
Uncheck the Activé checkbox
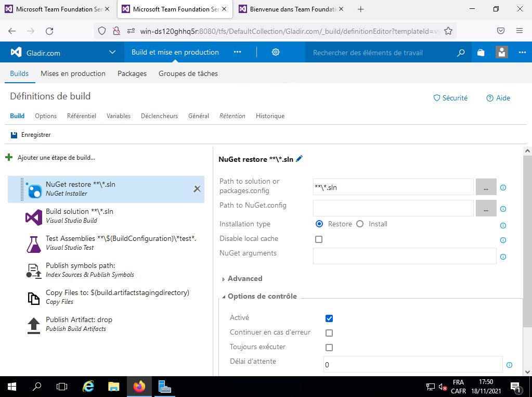click(x=329, y=318)
